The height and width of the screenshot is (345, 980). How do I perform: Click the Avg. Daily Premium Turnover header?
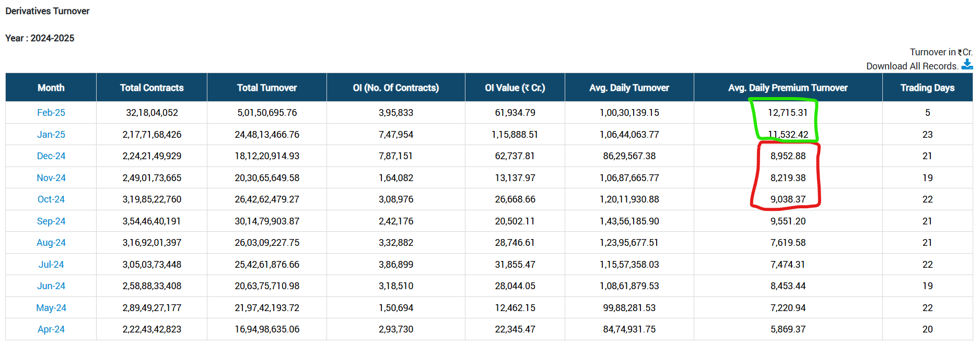click(x=788, y=88)
